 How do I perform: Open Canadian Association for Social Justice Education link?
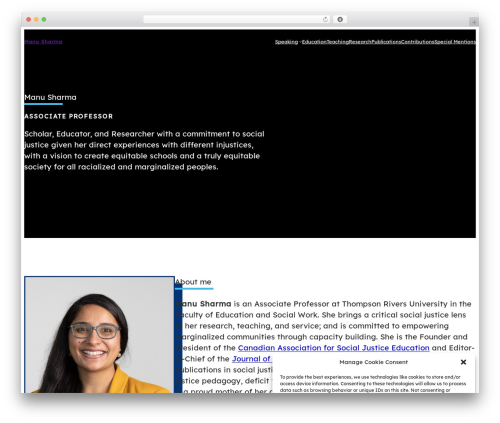pyautogui.click(x=333, y=348)
